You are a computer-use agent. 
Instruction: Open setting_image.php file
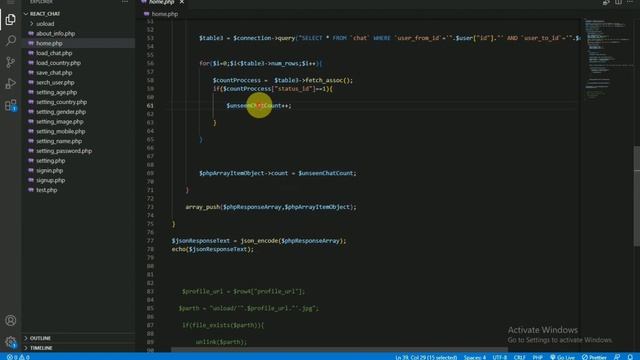[x=60, y=122]
